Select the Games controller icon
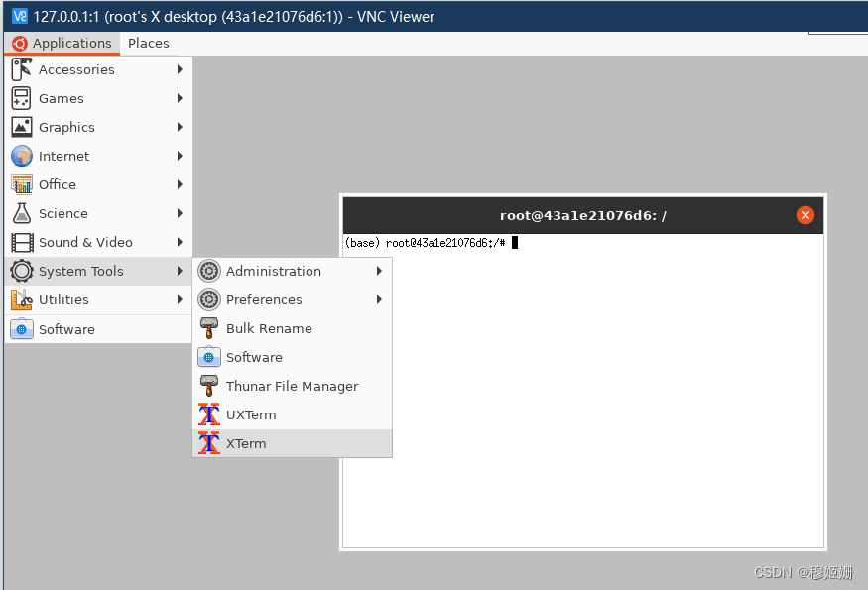This screenshot has height=590, width=868. tap(20, 98)
